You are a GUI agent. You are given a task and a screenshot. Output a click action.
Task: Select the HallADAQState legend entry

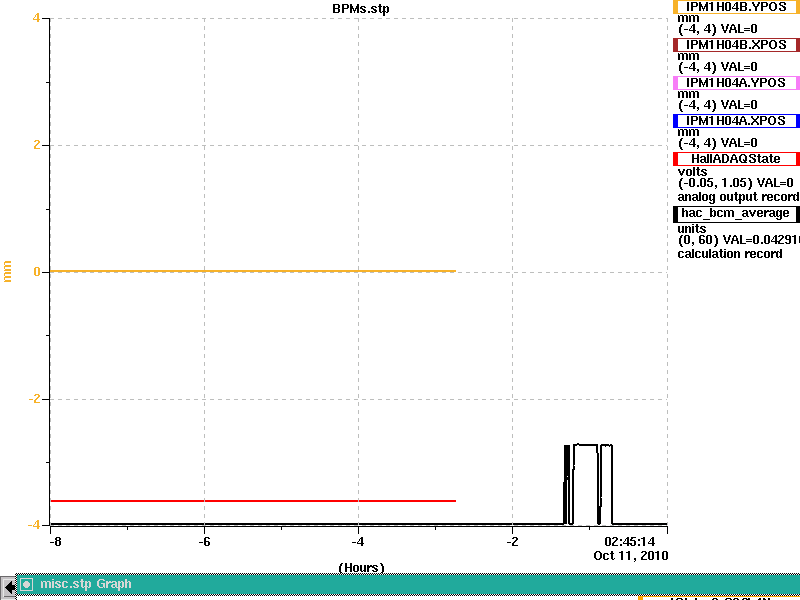[736, 159]
